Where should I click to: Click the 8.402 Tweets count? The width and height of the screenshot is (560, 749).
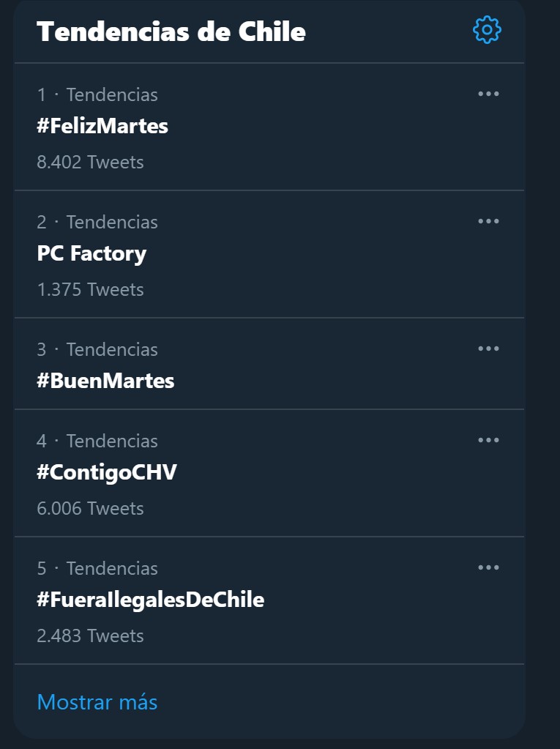tap(90, 163)
